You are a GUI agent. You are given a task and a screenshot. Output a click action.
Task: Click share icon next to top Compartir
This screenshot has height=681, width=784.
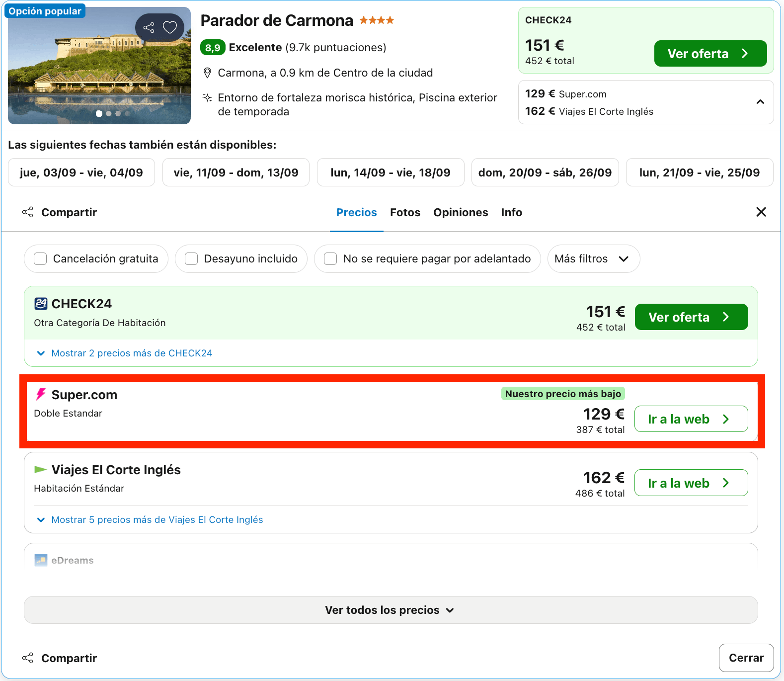point(28,212)
